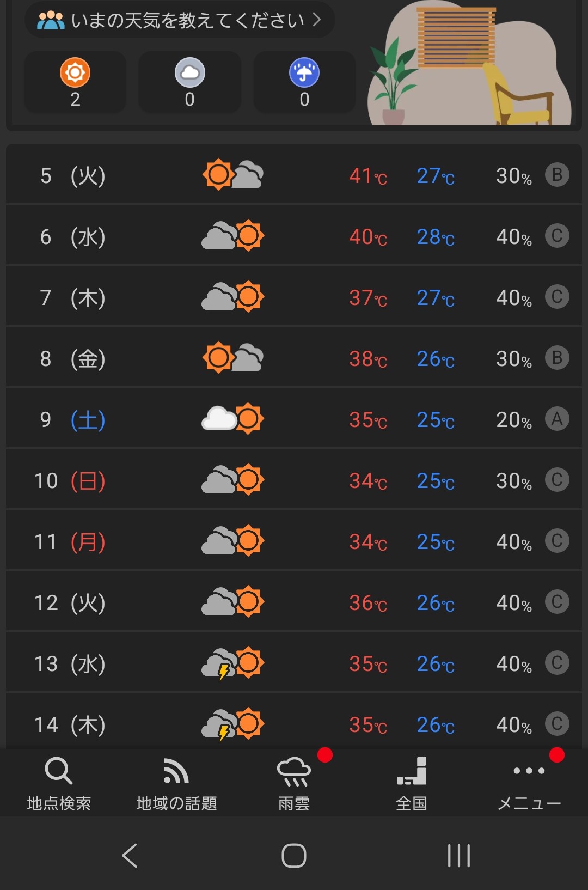Open the Android recent apps view
Screen dimensions: 588x890
pyautogui.click(x=459, y=855)
